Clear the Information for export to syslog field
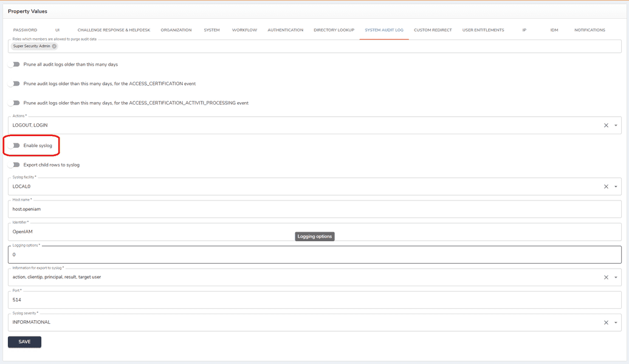The width and height of the screenshot is (629, 364). pyautogui.click(x=606, y=277)
